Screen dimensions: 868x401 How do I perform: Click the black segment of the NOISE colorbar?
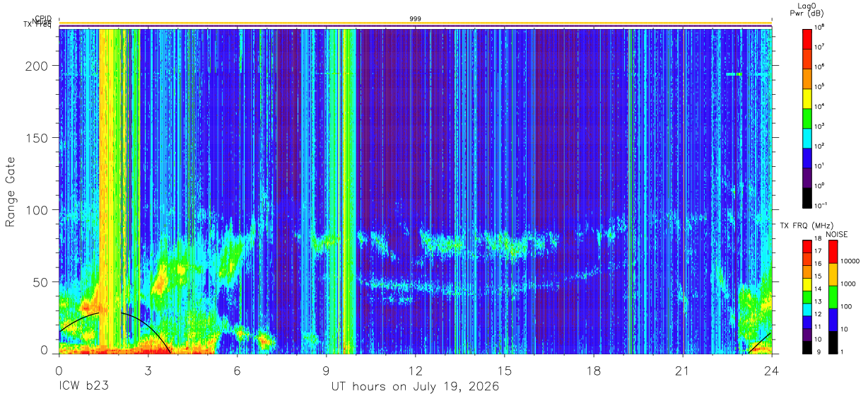833,342
